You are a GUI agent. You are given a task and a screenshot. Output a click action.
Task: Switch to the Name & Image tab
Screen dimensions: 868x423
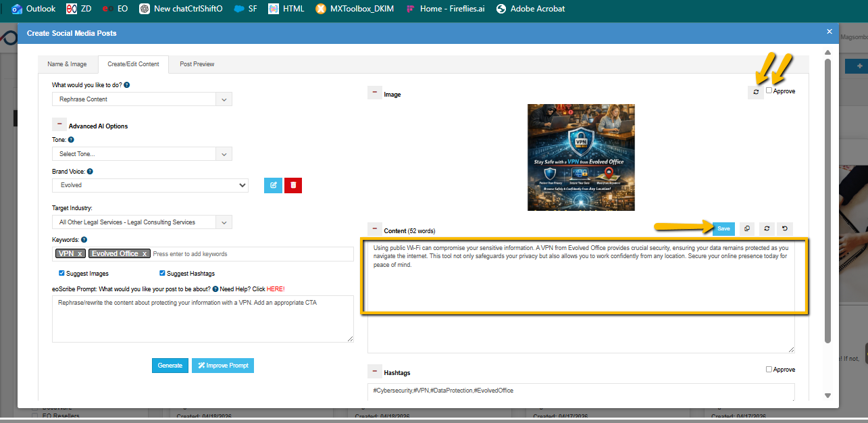pos(67,64)
